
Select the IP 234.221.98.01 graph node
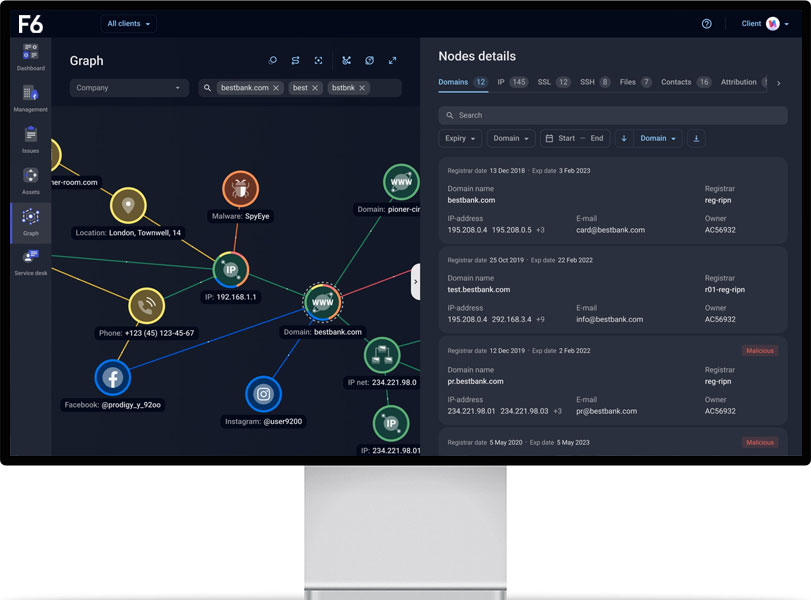point(391,424)
